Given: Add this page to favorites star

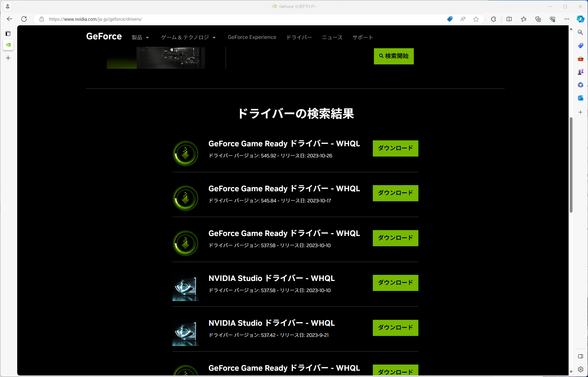Looking at the screenshot, I should [x=476, y=19].
